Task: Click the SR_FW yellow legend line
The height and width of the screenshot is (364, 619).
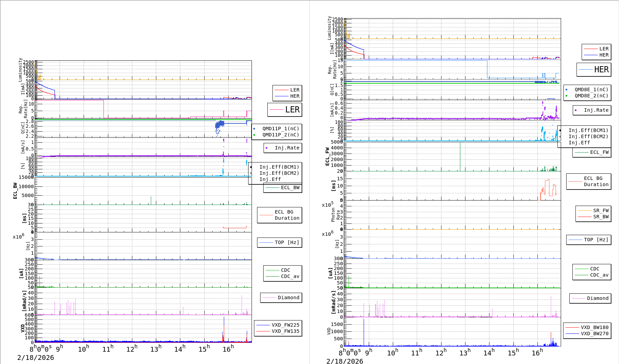Action: tap(585, 210)
